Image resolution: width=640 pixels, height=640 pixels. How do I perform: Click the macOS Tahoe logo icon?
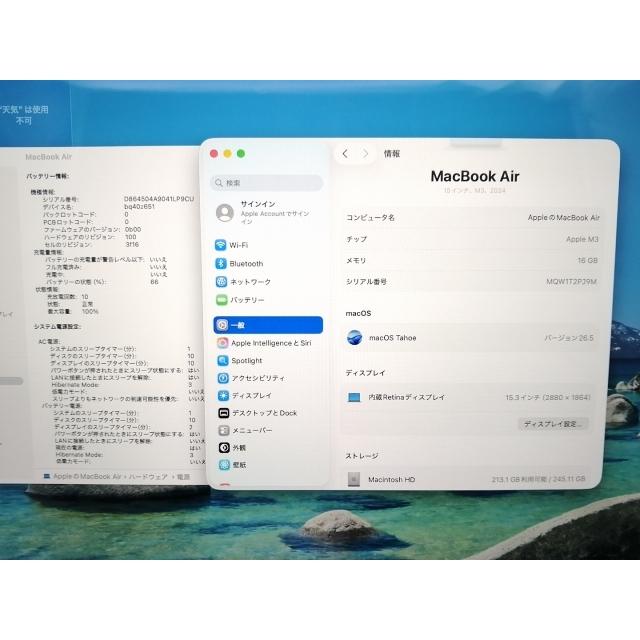[x=354, y=338]
